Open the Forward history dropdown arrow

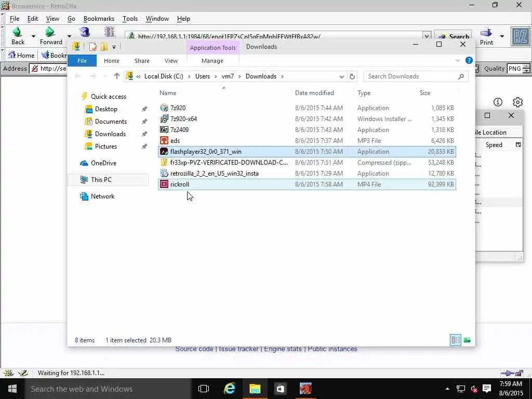point(69,36)
